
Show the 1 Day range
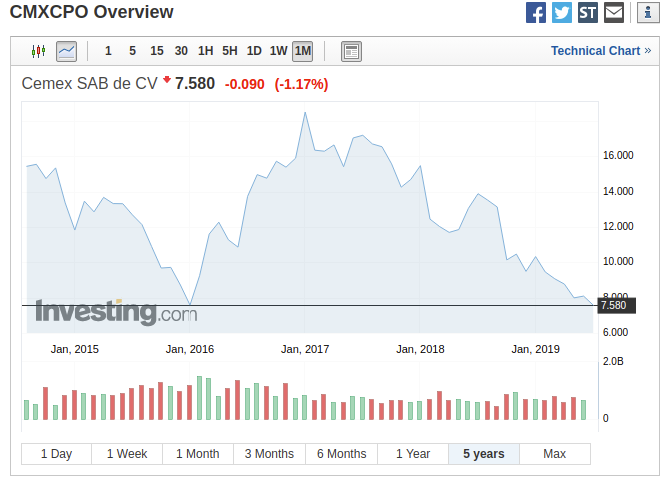(x=57, y=454)
